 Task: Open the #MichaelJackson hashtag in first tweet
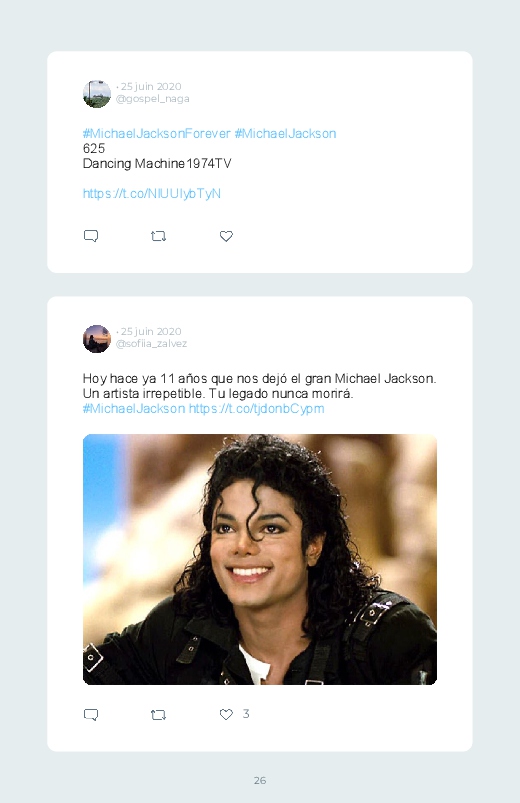coord(285,134)
